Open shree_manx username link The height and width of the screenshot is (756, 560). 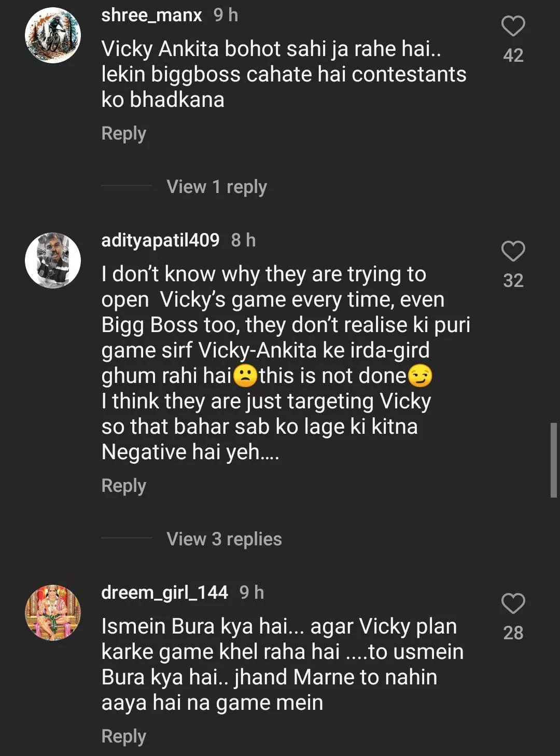click(x=151, y=15)
